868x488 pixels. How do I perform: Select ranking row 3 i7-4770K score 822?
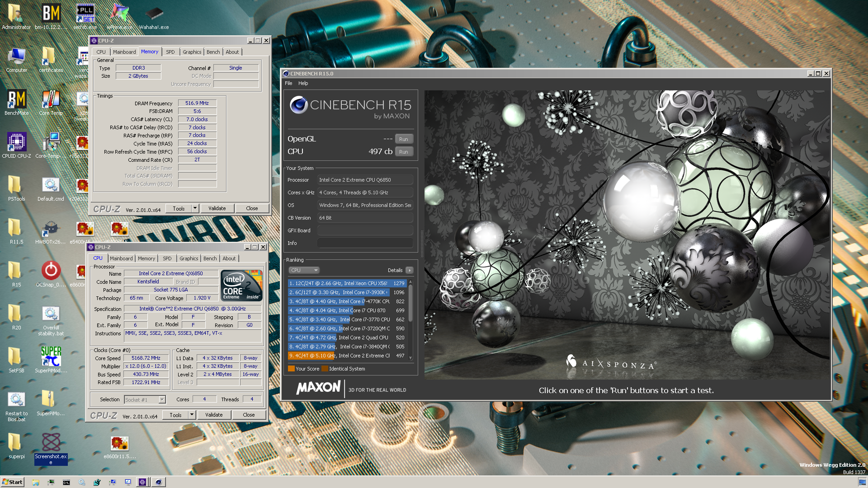pos(347,301)
